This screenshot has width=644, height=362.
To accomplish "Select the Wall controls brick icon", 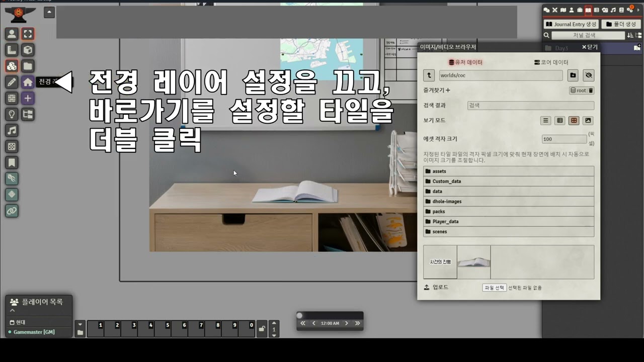I will tap(12, 98).
